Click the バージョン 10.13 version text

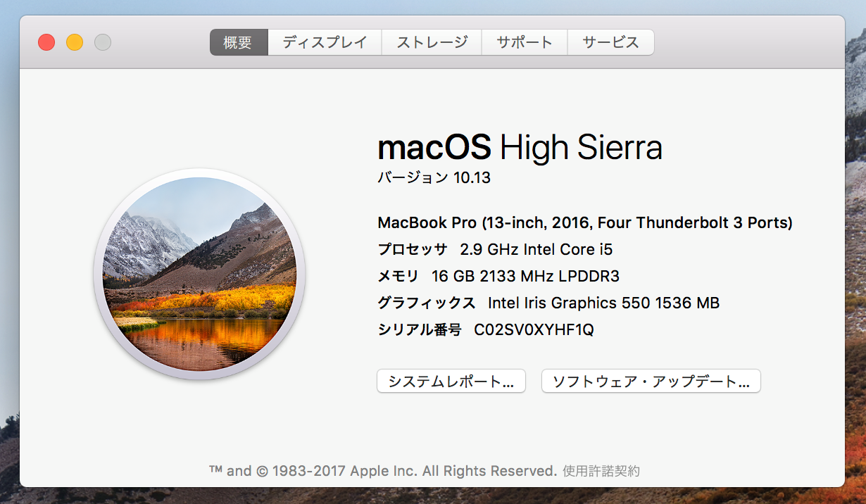click(434, 178)
